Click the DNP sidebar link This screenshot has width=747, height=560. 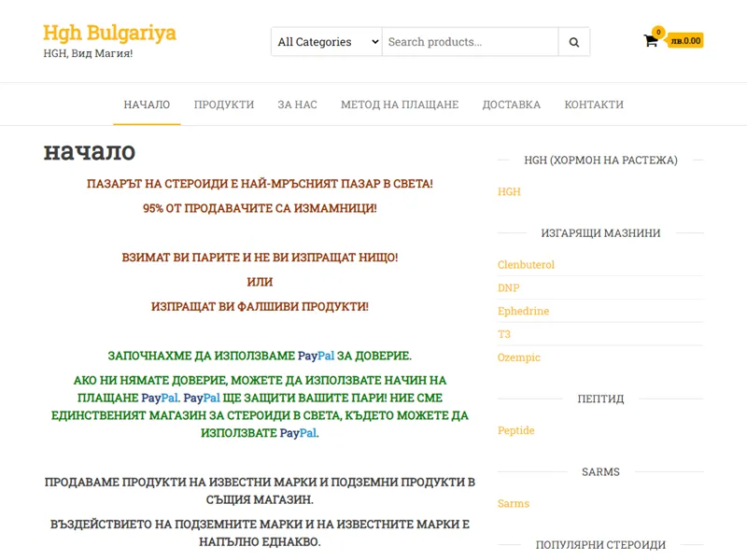click(x=507, y=287)
